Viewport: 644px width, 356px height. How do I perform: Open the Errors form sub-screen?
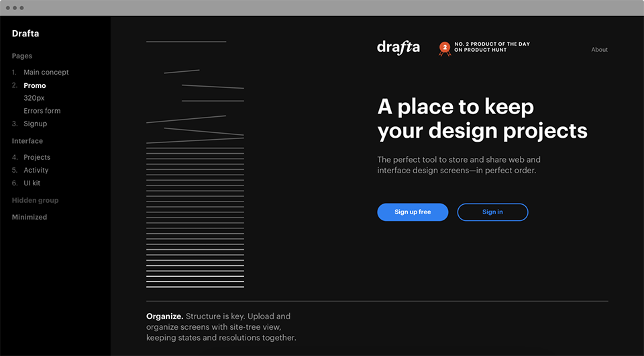coord(42,111)
